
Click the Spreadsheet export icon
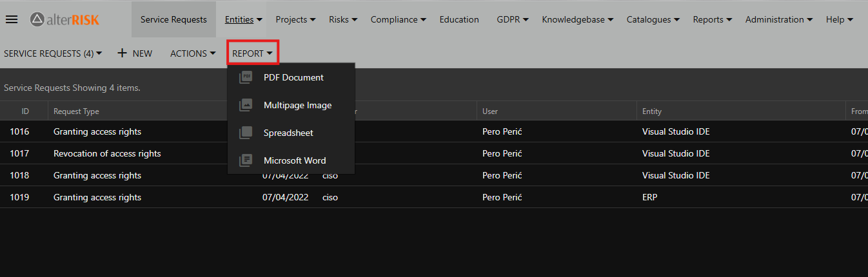click(245, 133)
